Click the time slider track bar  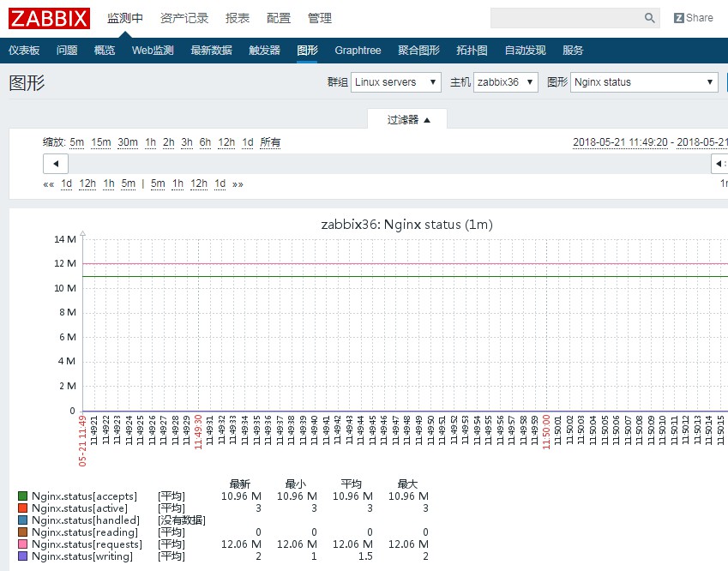coord(377,163)
